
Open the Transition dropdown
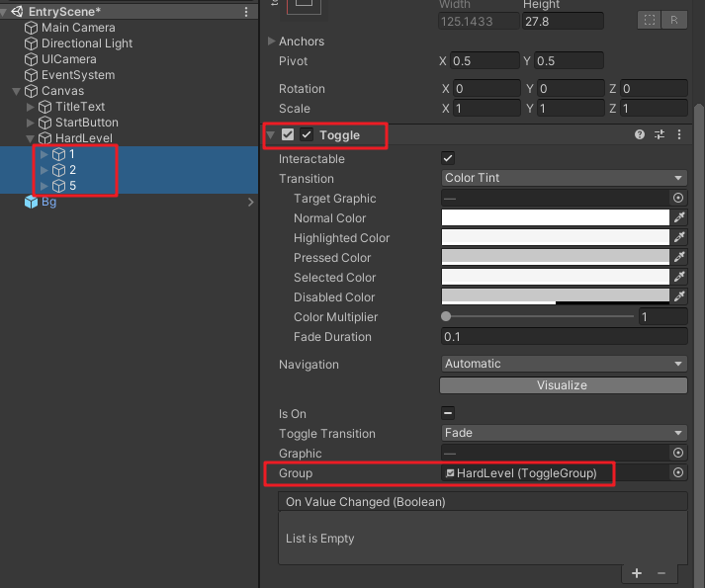[x=564, y=178]
